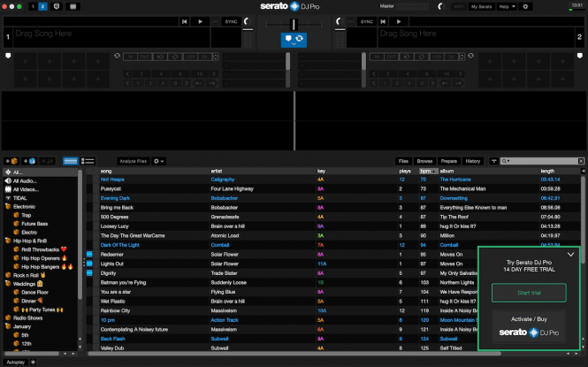Click the column toggle icon left of search
The height and width of the screenshot is (367, 588).
(494, 161)
